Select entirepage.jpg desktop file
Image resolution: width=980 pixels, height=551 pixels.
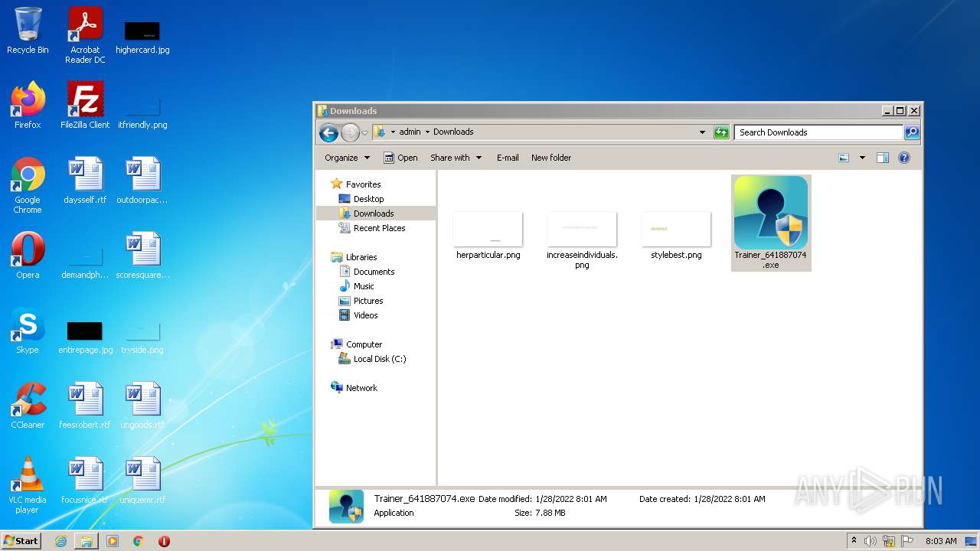coord(85,337)
